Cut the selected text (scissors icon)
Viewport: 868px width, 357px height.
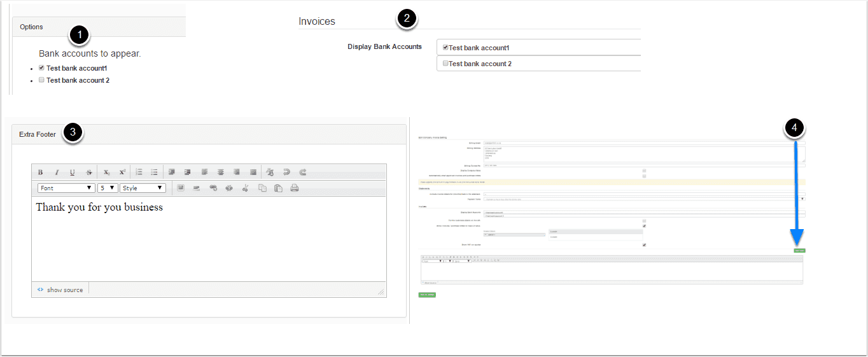coord(246,188)
